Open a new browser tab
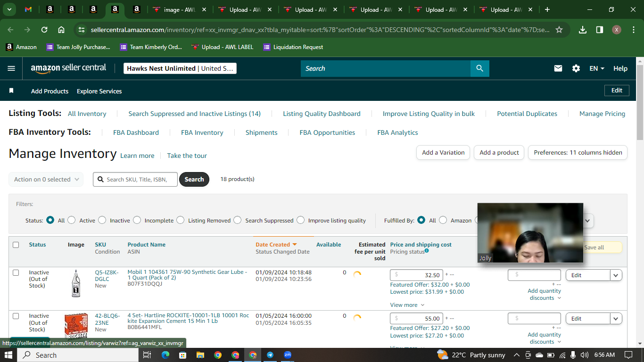 coord(547,9)
